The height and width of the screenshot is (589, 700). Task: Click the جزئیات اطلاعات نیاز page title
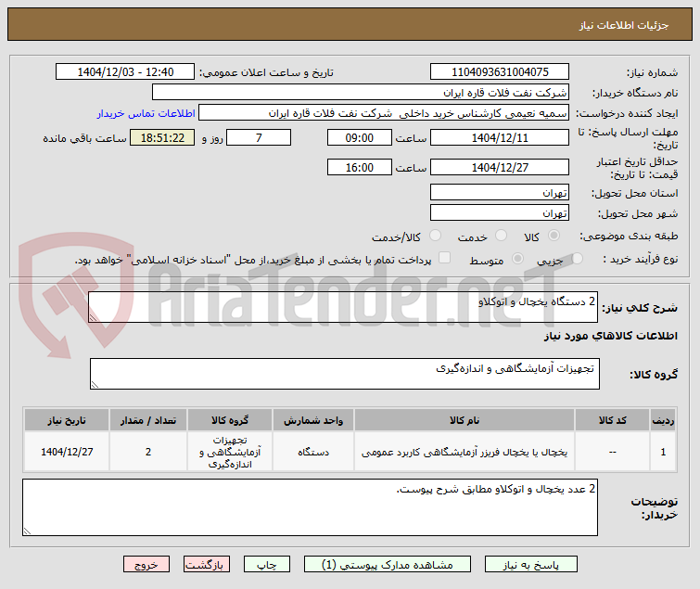coord(624,25)
